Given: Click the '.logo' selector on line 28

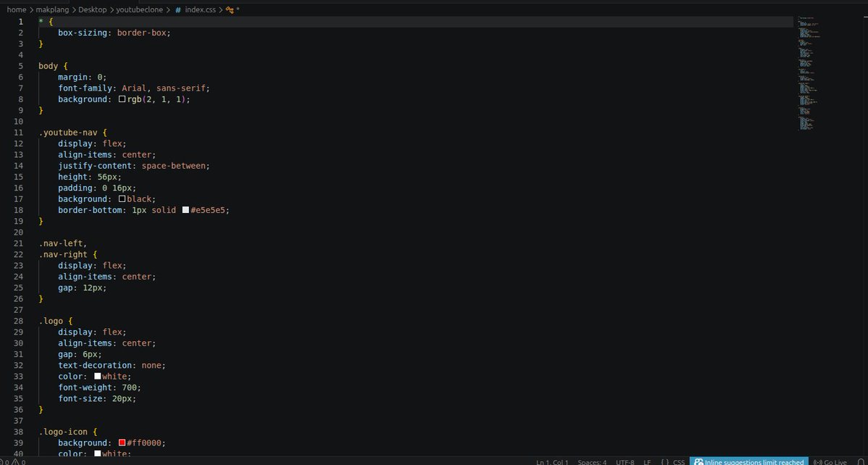Looking at the screenshot, I should [51, 321].
